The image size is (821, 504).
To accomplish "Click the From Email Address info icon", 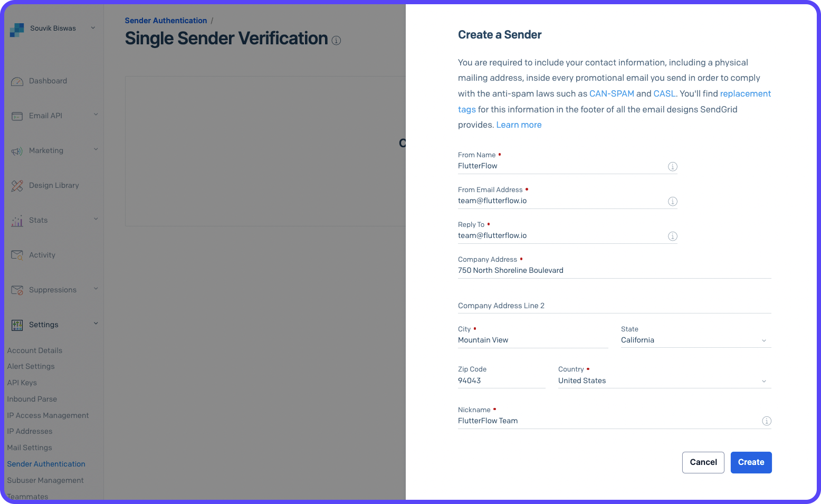I will coord(672,201).
